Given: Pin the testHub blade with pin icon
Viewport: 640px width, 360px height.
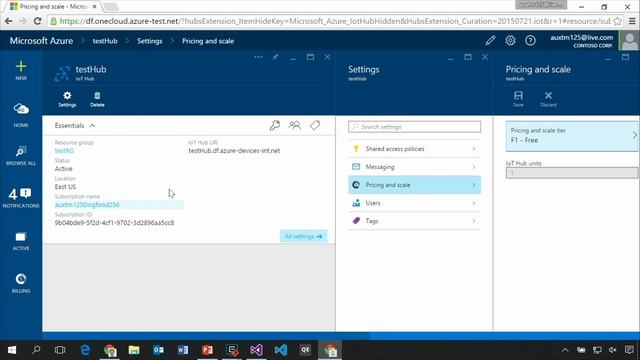Looking at the screenshot, I should pos(276,57).
